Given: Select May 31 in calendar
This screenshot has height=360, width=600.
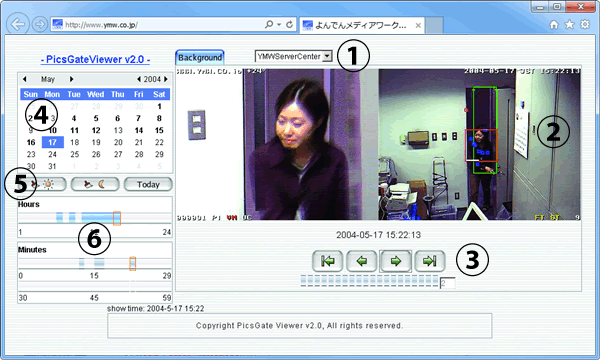Looking at the screenshot, I should click(x=52, y=166).
